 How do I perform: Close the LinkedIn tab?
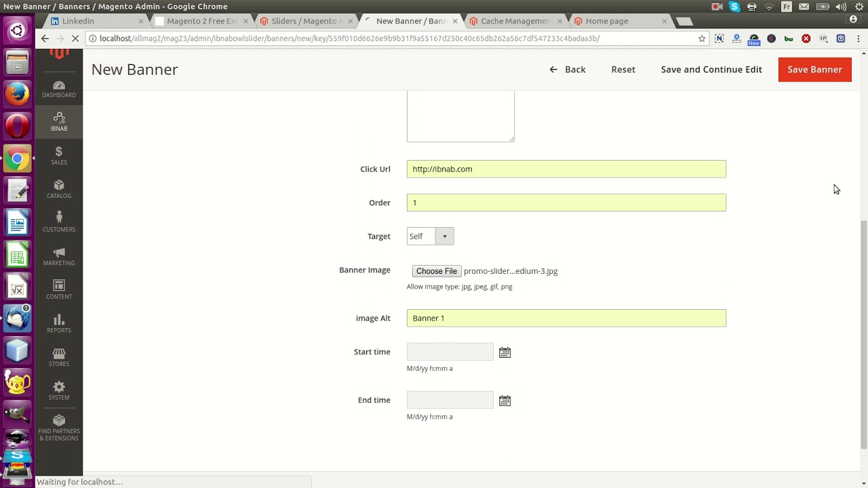click(141, 21)
